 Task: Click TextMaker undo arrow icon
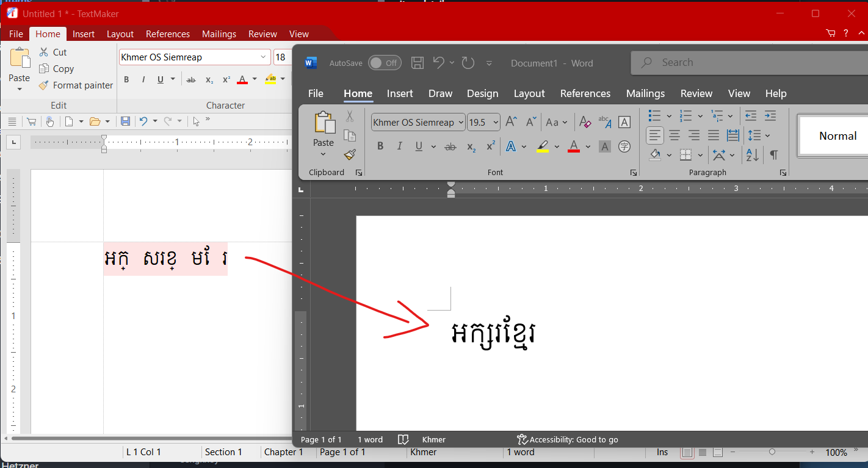tap(143, 121)
